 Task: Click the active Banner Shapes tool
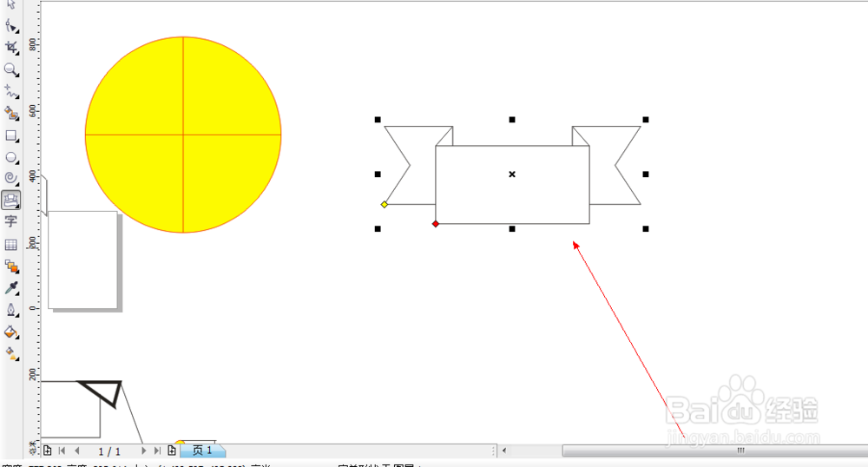[11, 201]
